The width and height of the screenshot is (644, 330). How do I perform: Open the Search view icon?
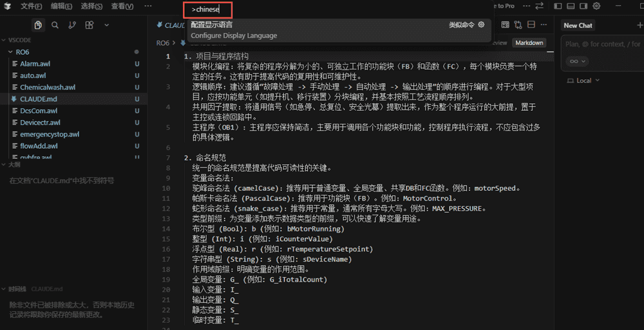55,25
